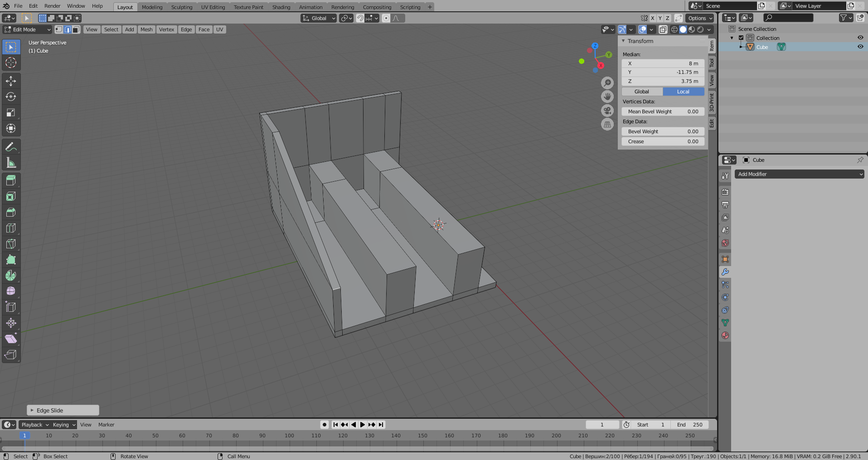This screenshot has width=868, height=460.
Task: Open the Add Modifier dropdown
Action: coord(799,174)
